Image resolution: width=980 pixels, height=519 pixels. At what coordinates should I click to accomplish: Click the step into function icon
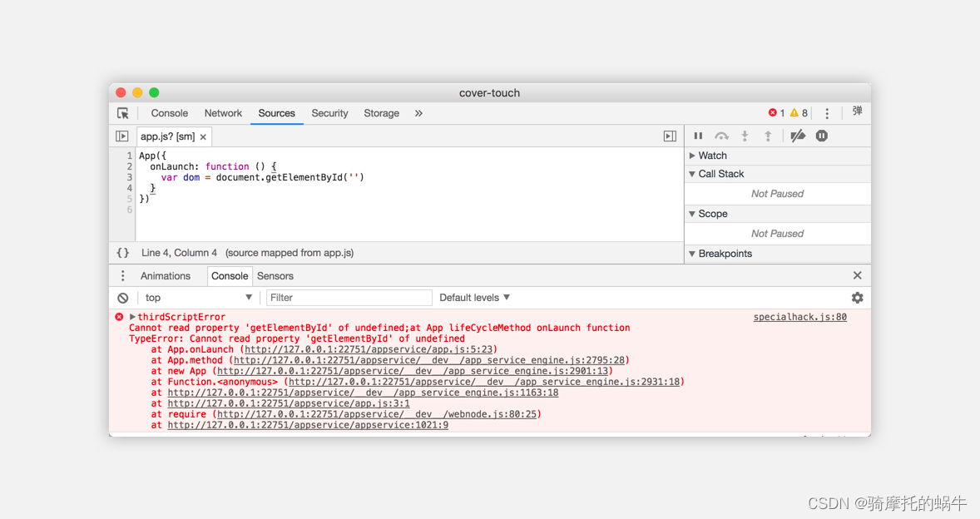coord(745,136)
